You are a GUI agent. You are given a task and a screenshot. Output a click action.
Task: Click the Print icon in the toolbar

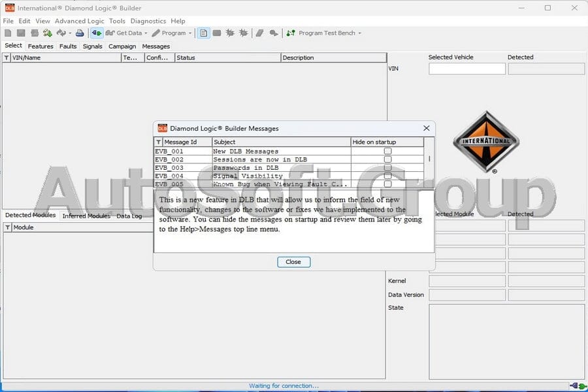(x=78, y=33)
